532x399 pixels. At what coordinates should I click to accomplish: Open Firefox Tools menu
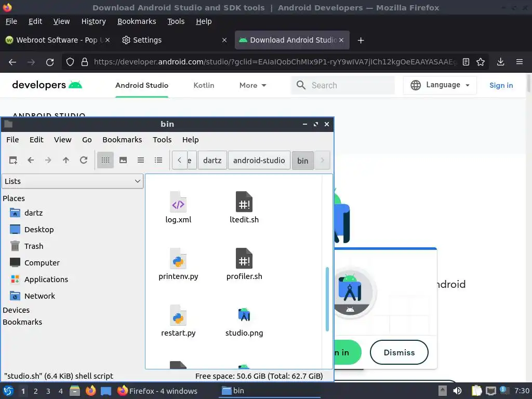[x=176, y=21]
